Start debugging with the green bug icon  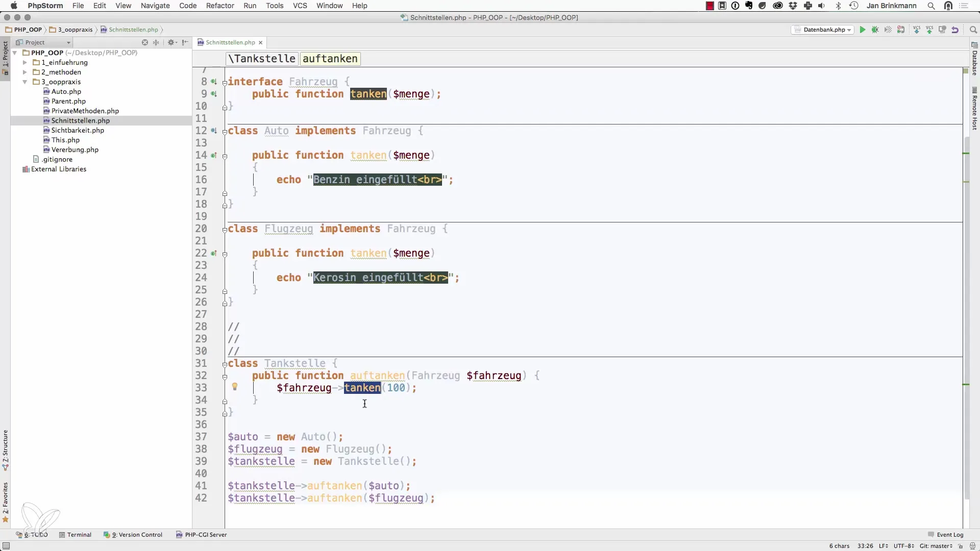[x=875, y=30]
